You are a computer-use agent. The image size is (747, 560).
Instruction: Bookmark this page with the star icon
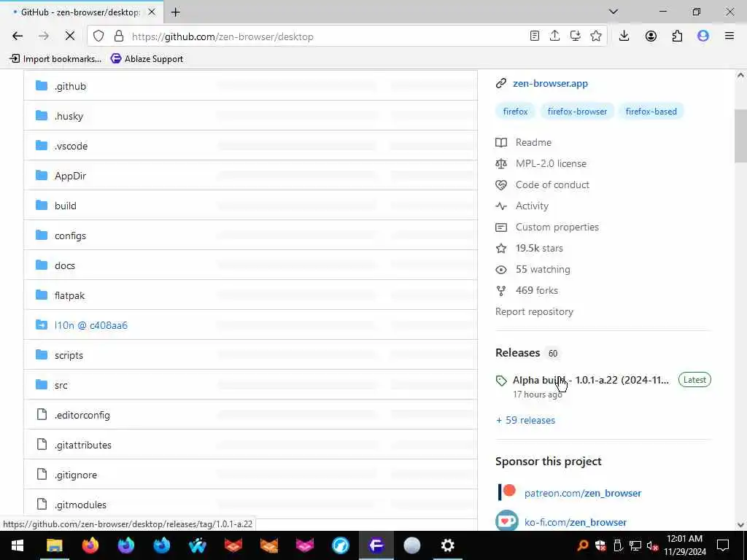595,36
